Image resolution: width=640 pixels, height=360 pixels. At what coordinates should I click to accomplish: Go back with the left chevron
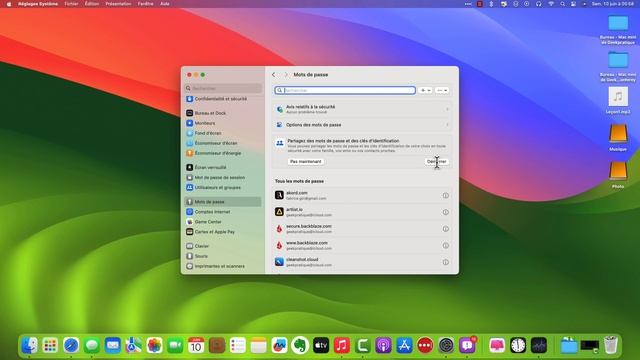pyautogui.click(x=273, y=75)
